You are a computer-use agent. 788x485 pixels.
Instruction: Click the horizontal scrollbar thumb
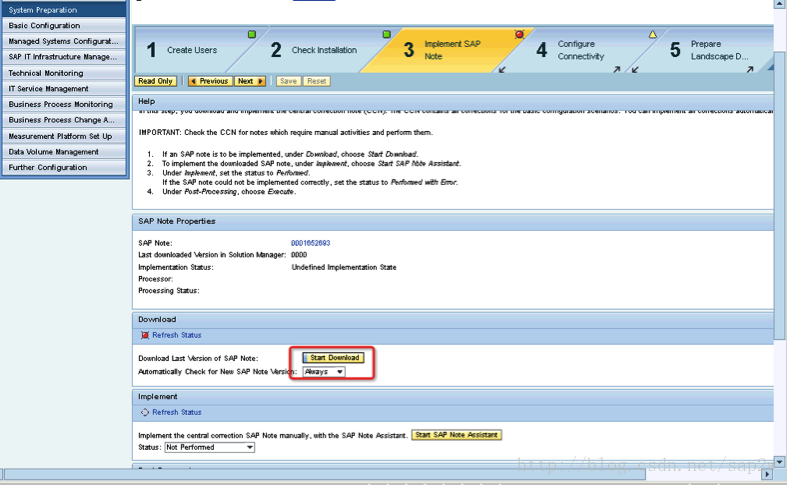325,474
